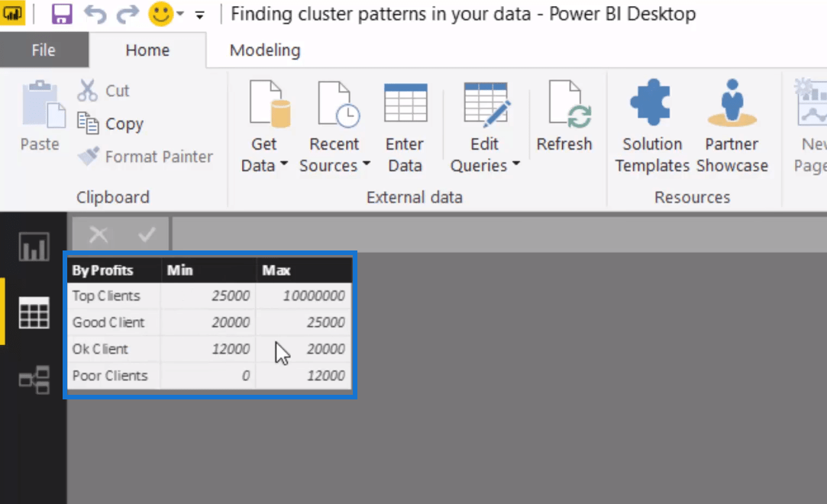This screenshot has height=504, width=827.
Task: Click the 10000000 Max value cell
Action: tap(305, 296)
